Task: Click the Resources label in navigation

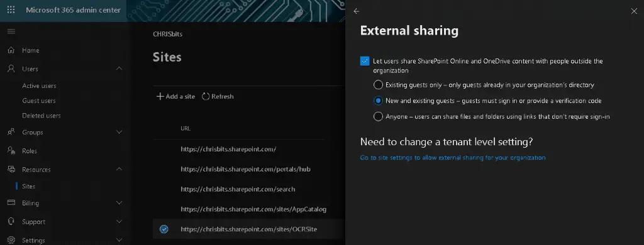Action: coord(36,170)
